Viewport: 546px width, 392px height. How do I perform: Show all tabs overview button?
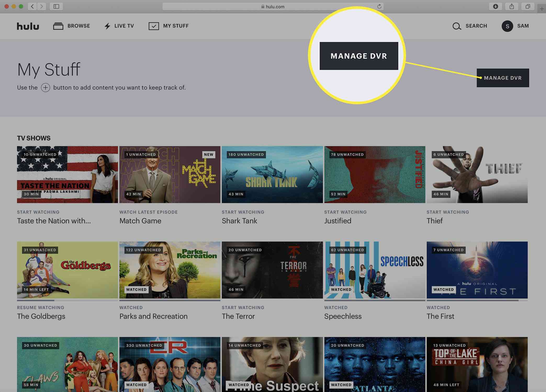[528, 6]
